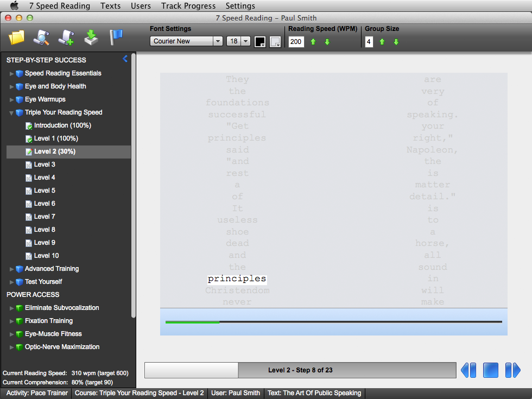Click the Reading Speed WPM input field
The width and height of the screenshot is (532, 399).
(x=296, y=42)
